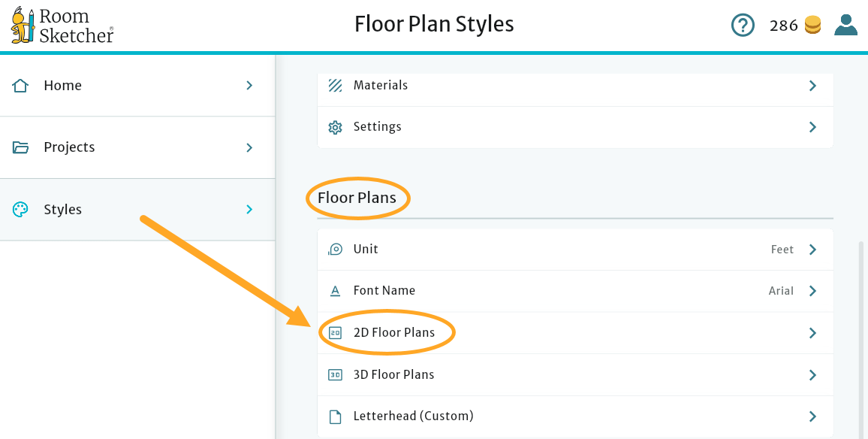Open Letterhead (Custom) settings

(574, 416)
